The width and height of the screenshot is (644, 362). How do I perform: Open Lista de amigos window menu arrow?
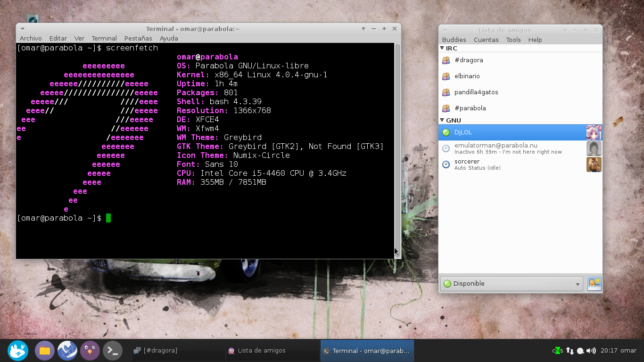445,30
